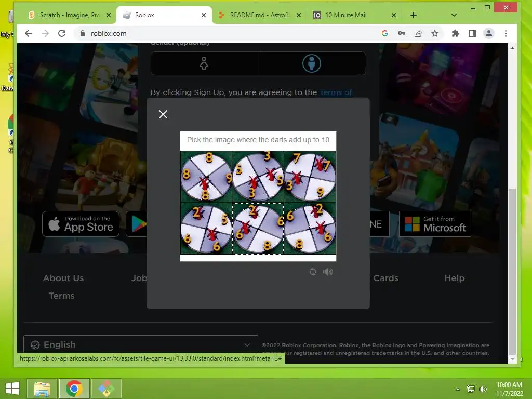Click the vertical scrollbar thumb
The width and height of the screenshot is (532, 399).
coord(512,271)
